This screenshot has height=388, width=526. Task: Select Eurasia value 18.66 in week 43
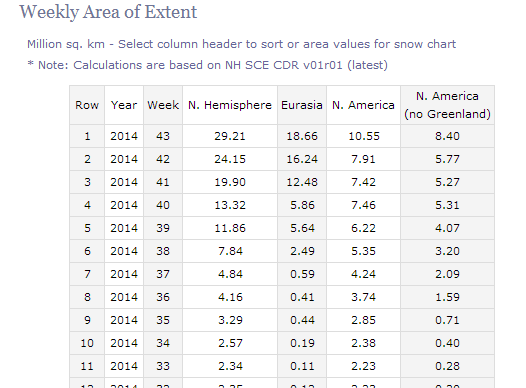click(x=302, y=136)
